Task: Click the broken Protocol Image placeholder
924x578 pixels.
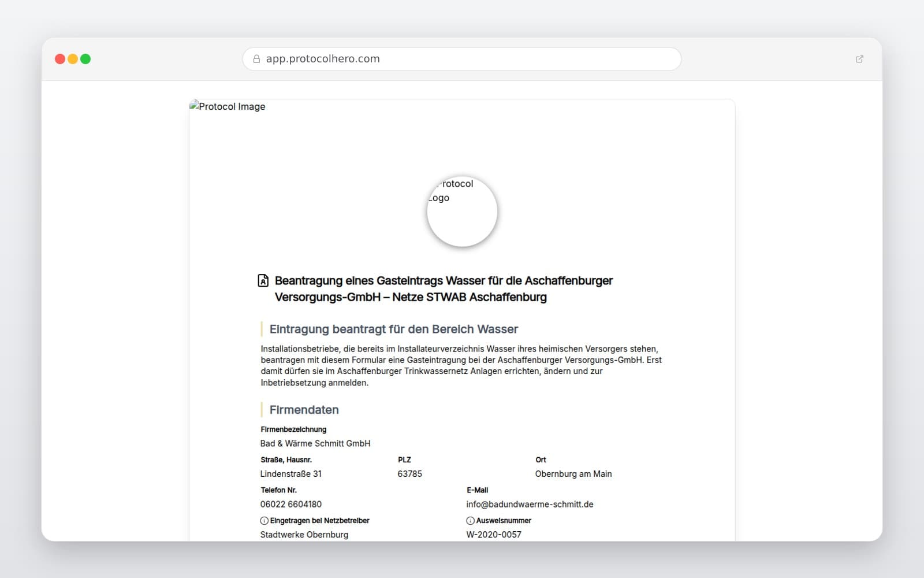Action: pyautogui.click(x=228, y=106)
